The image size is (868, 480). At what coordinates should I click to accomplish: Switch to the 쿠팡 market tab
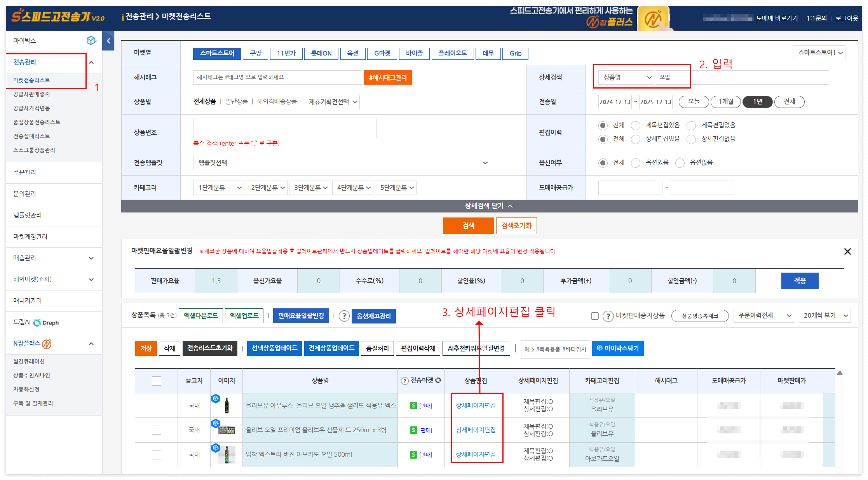click(x=255, y=53)
